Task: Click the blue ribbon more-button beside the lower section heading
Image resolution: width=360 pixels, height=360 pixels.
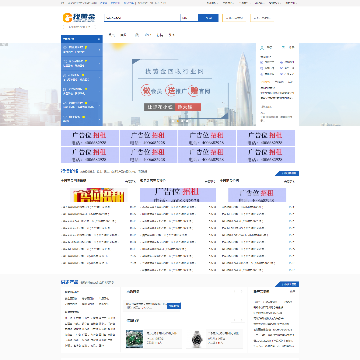Action: click(x=287, y=284)
